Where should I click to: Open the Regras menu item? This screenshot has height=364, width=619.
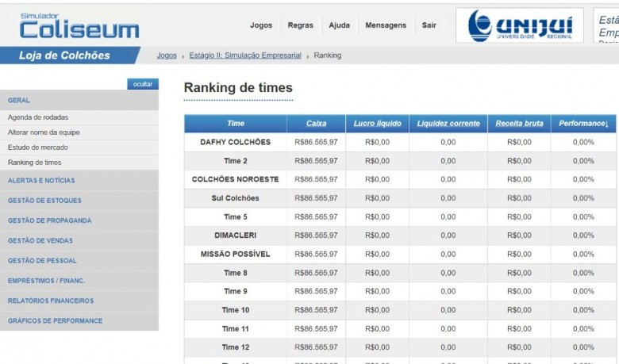tap(300, 25)
